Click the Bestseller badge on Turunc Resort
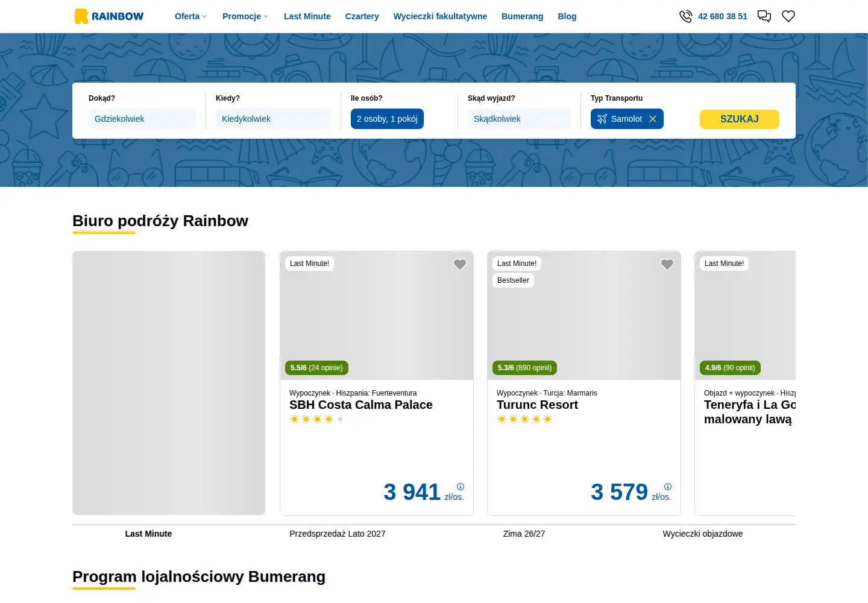 pos(513,280)
